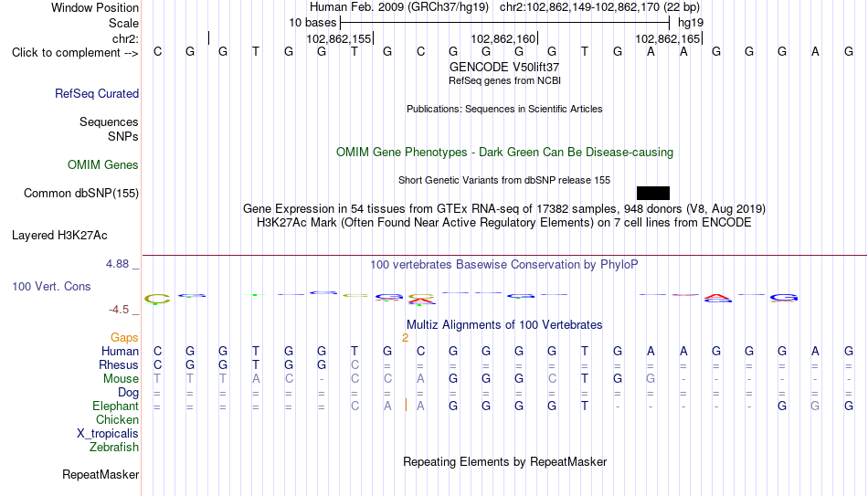Select the X_tropicalis species row label
The image size is (868, 496).
tap(108, 434)
